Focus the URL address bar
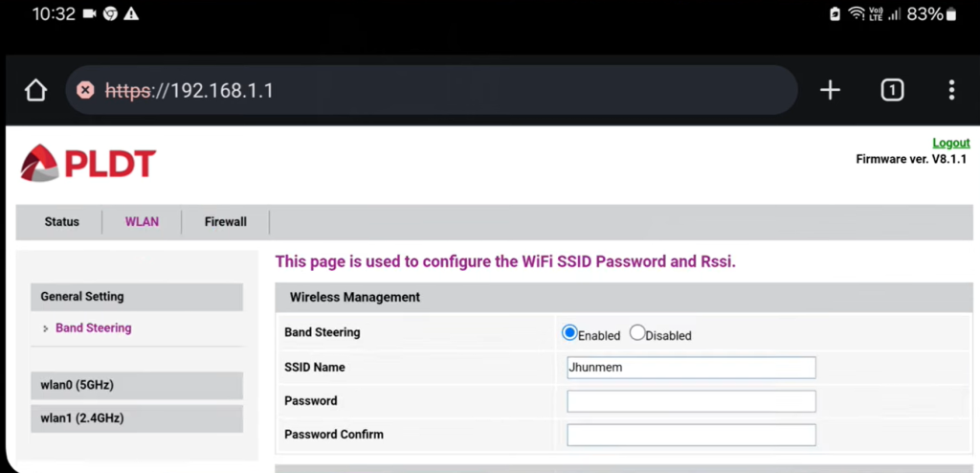The height and width of the screenshot is (473, 980). tap(432, 91)
